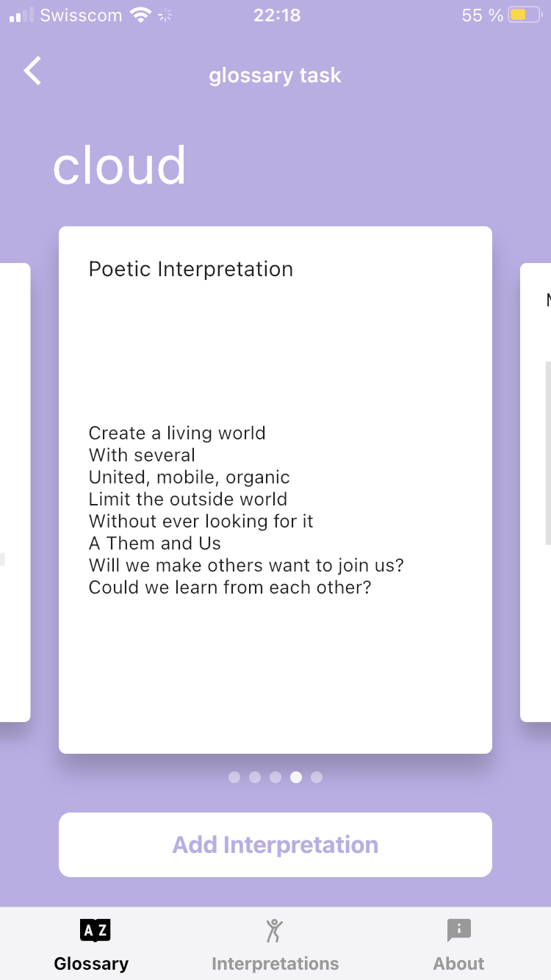
Task: Click the About info bubble icon
Action: 458,931
